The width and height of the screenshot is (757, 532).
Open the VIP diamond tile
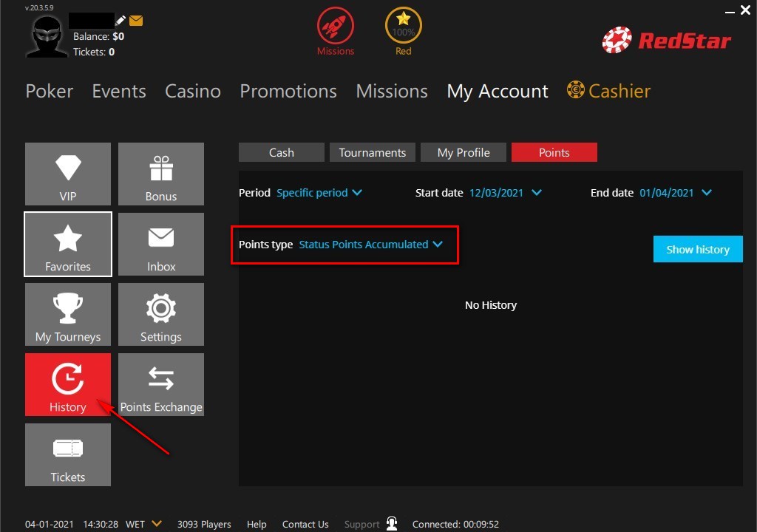tap(68, 174)
